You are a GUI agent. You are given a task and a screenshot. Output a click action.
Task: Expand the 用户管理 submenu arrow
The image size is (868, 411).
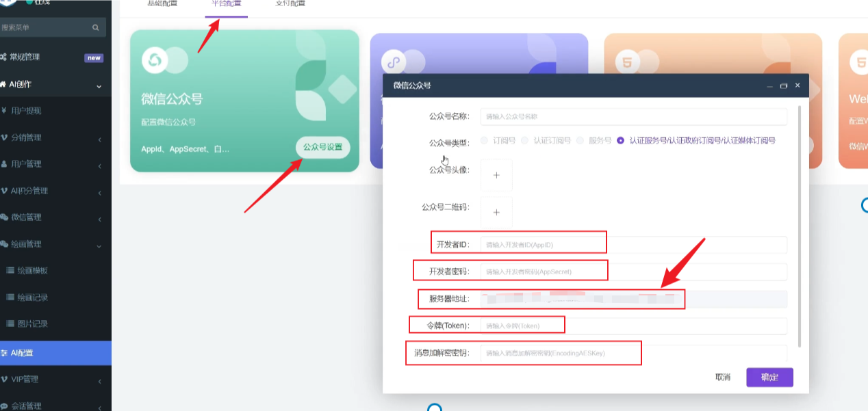[99, 166]
